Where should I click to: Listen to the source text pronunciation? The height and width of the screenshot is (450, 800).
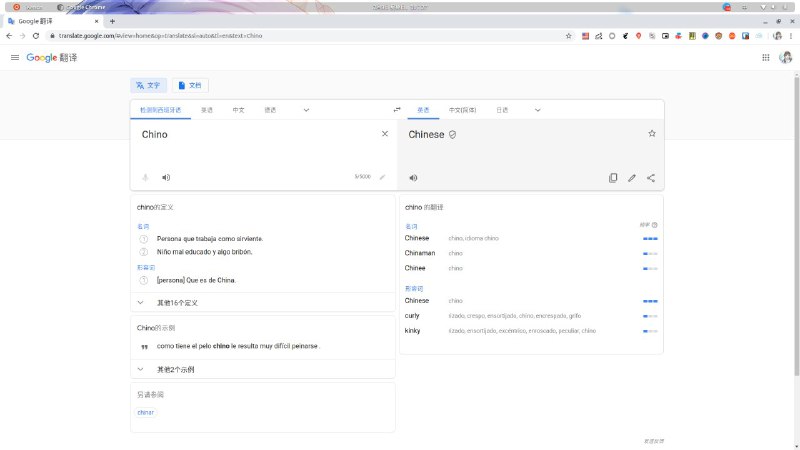[166, 177]
